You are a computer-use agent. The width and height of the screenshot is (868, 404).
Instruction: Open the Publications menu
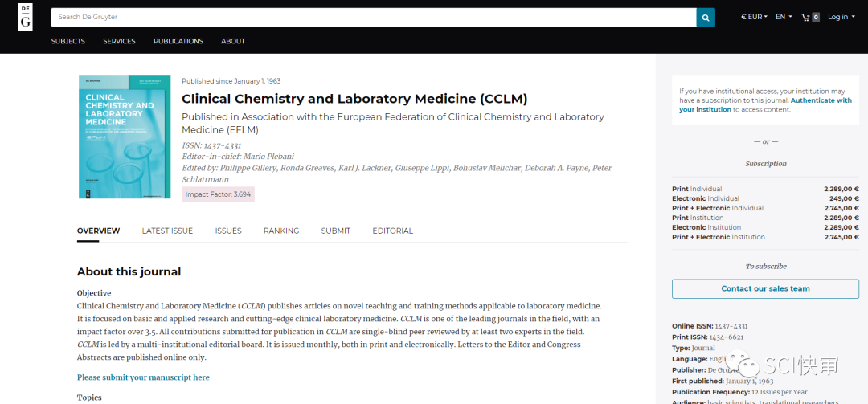[178, 41]
